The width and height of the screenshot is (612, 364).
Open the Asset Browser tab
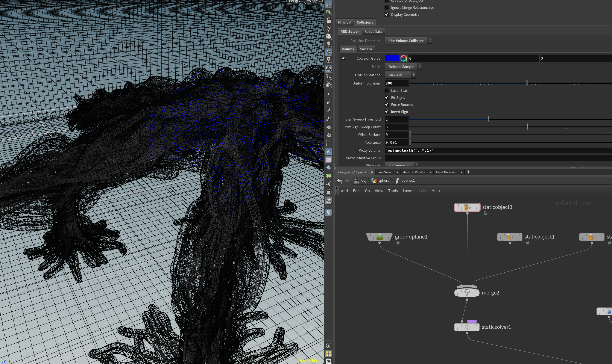pos(446,172)
